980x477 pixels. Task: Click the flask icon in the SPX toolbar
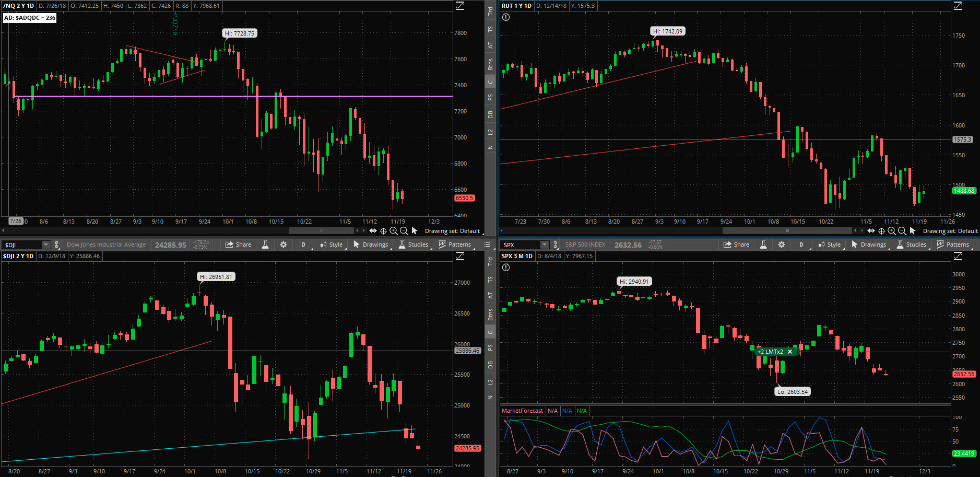763,245
